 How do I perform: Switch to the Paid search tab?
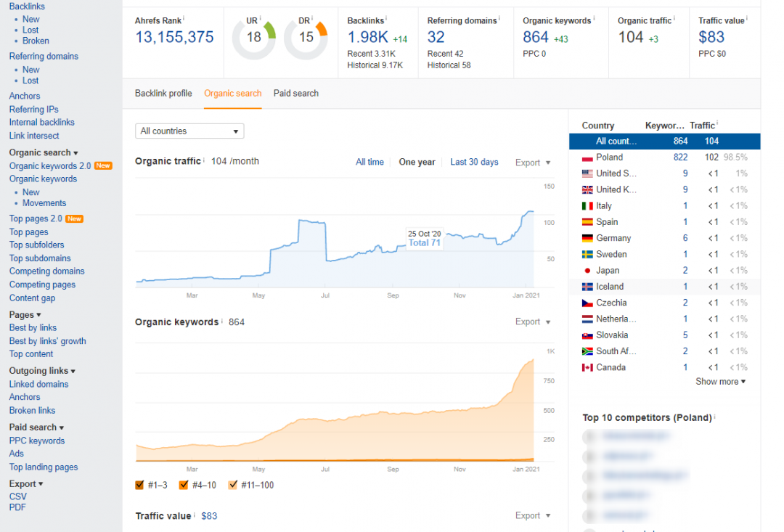295,94
